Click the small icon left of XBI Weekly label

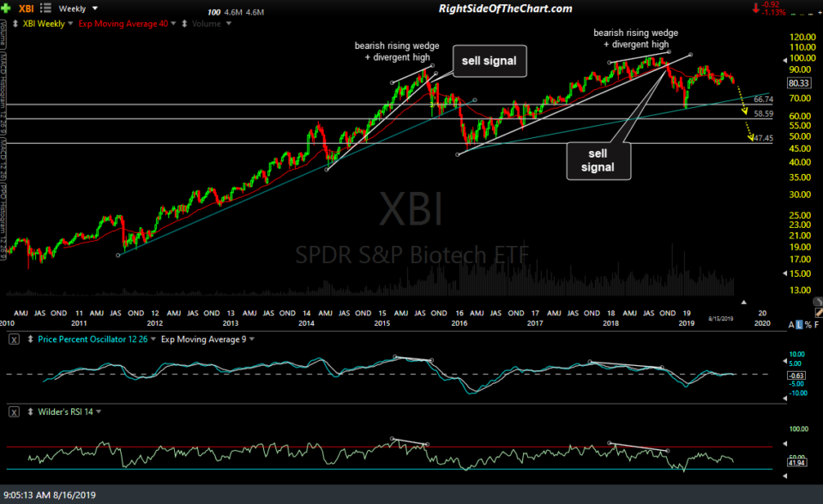[x=15, y=23]
